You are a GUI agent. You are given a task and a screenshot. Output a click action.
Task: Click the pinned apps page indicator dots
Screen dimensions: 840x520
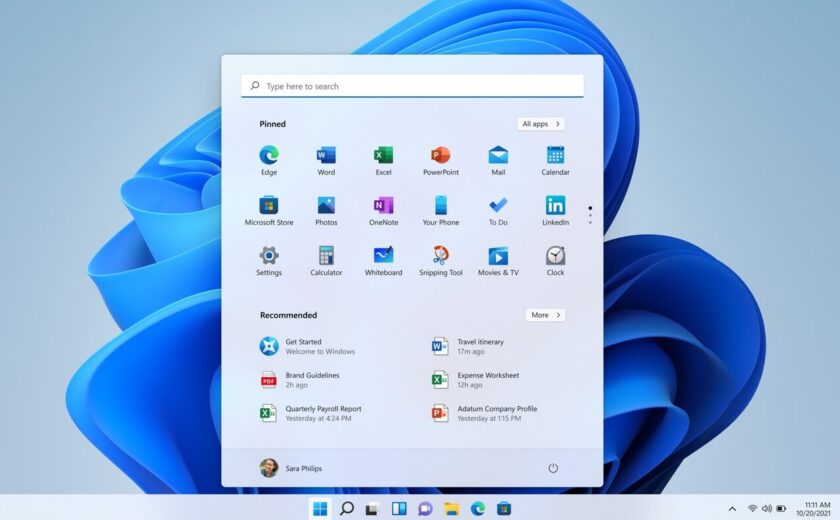(590, 215)
